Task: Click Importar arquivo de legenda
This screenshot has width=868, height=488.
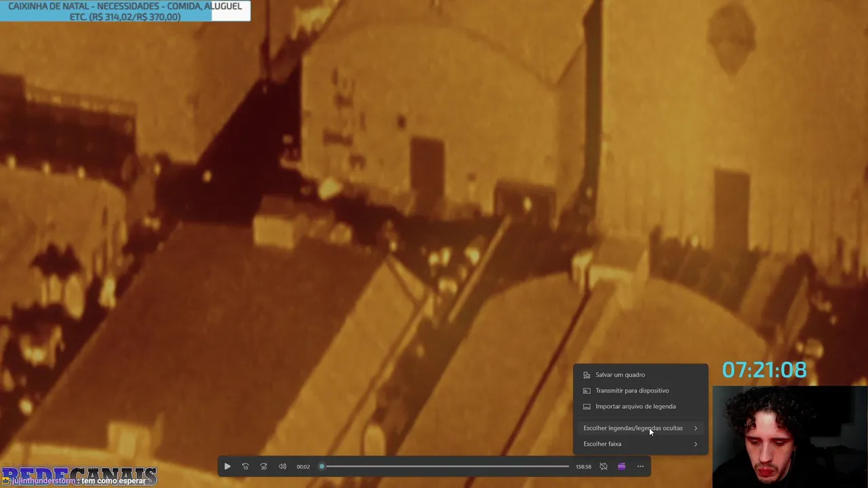Action: pos(641,407)
